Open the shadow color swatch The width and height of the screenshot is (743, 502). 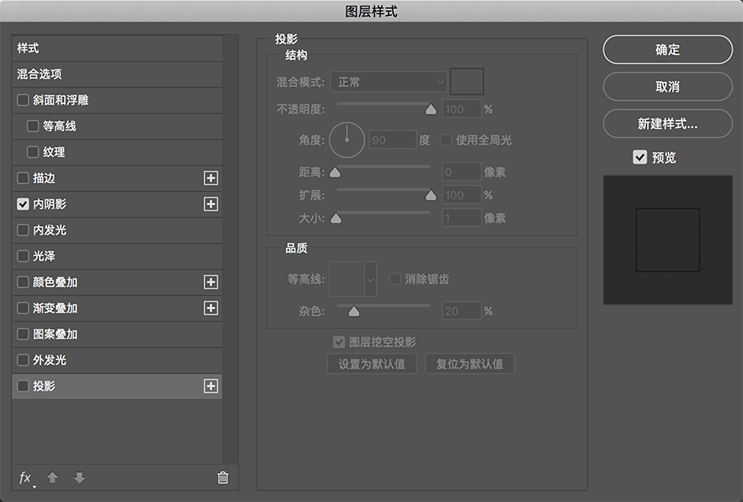click(x=467, y=82)
